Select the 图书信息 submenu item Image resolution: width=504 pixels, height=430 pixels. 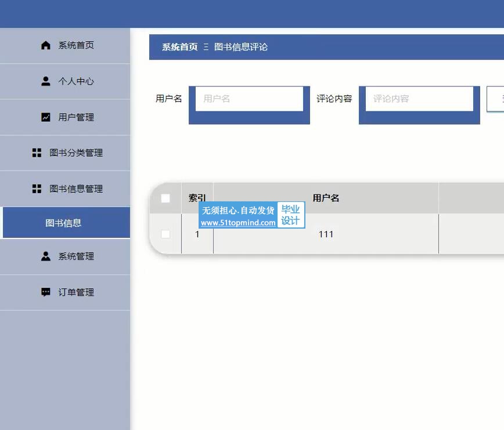pyautogui.click(x=64, y=223)
